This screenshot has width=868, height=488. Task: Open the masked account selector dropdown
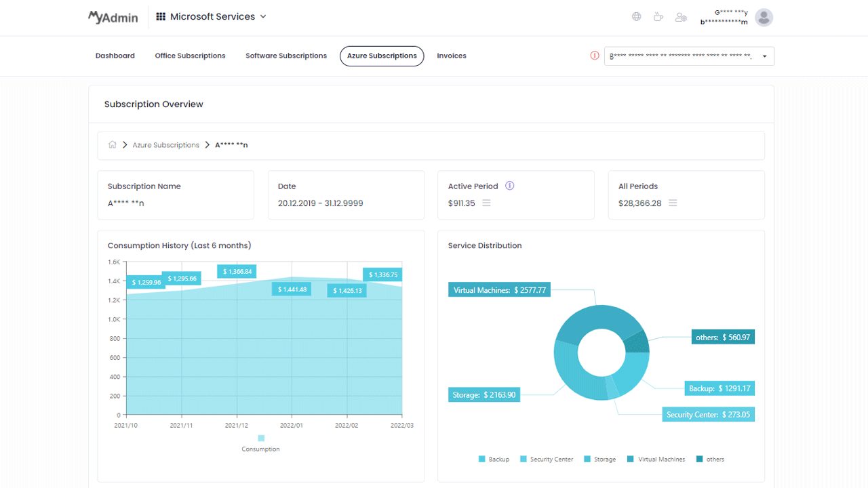pos(689,56)
